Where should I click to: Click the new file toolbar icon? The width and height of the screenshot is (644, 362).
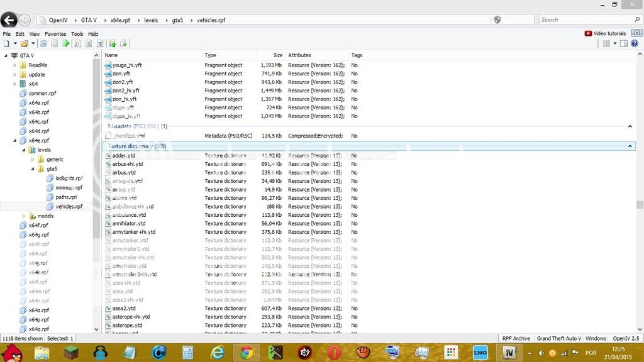coord(7,43)
